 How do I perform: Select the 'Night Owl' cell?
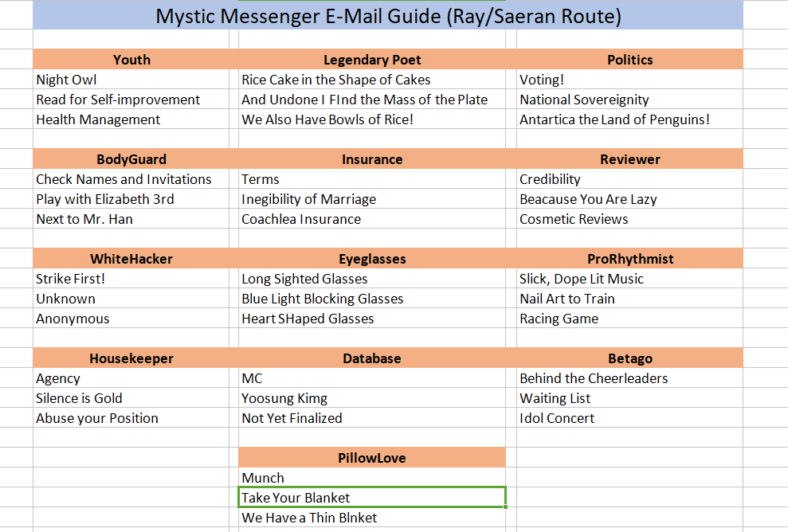[x=131, y=80]
